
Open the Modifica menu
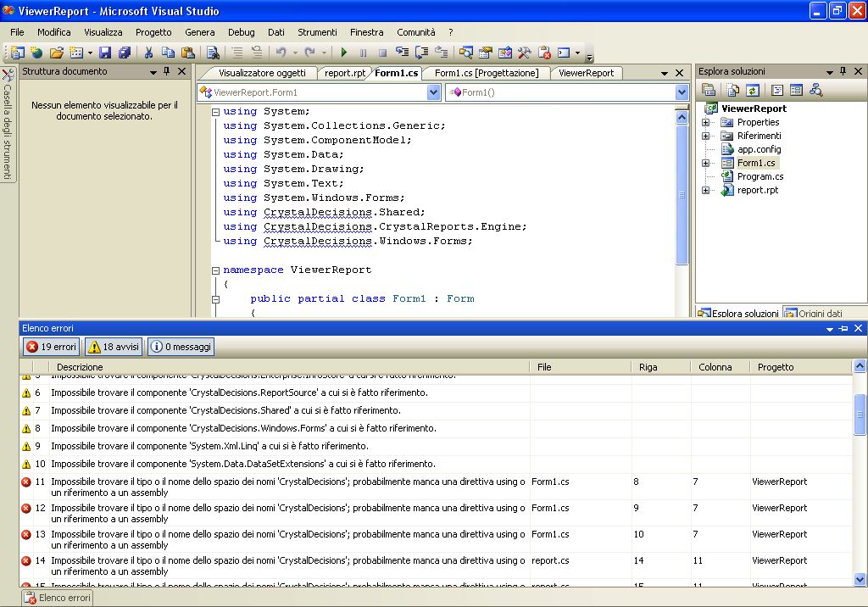[x=54, y=32]
